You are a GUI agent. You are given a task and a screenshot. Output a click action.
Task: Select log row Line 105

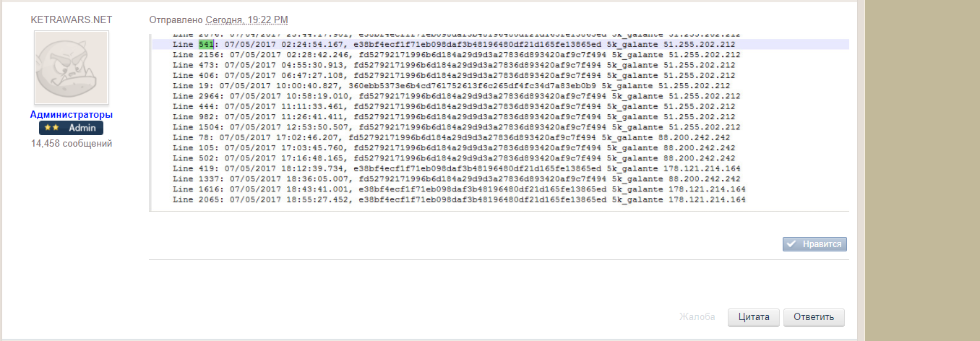[x=455, y=147]
